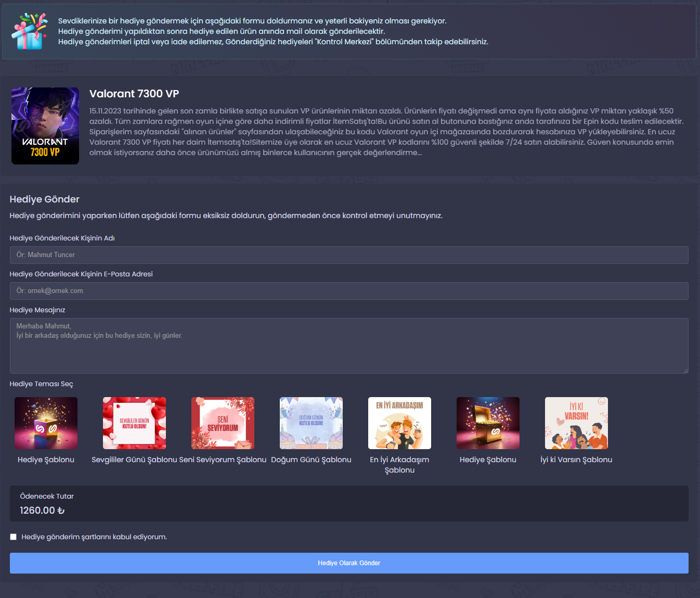Click the Hediye Gönderilecek Kişinin Adı label
Image resolution: width=700 pixels, height=598 pixels.
coord(62,238)
